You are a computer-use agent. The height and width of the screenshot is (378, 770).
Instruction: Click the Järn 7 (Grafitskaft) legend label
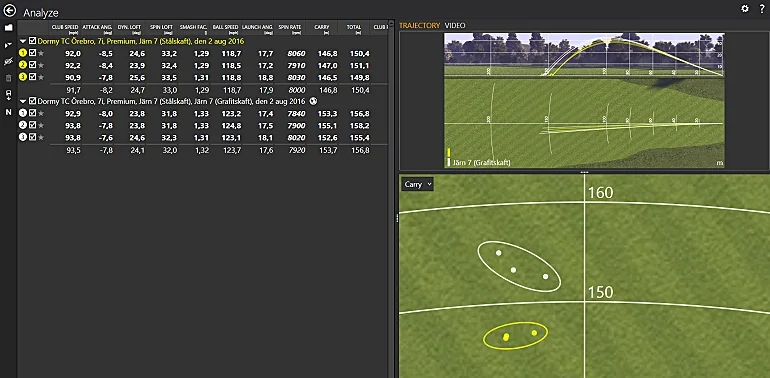pos(481,162)
